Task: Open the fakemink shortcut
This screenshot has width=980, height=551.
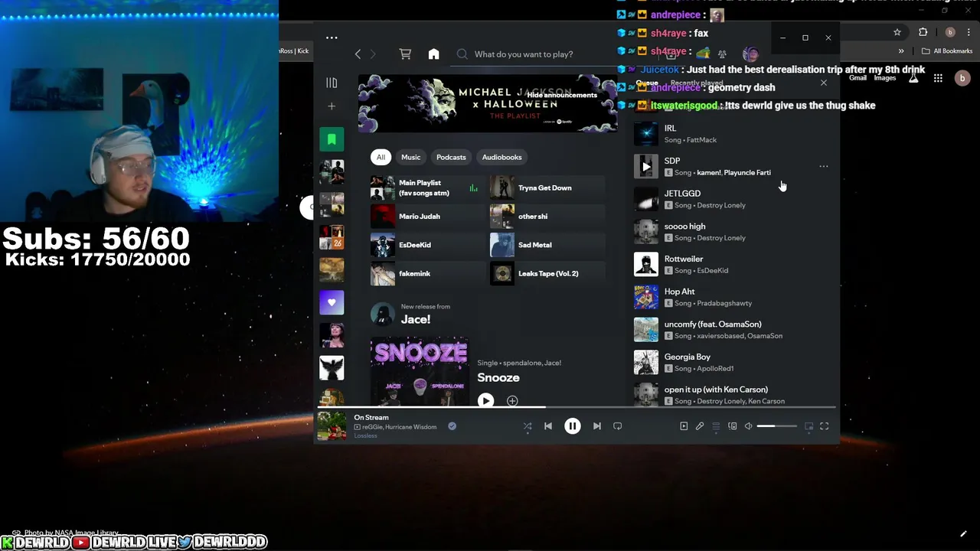Action: (427, 273)
